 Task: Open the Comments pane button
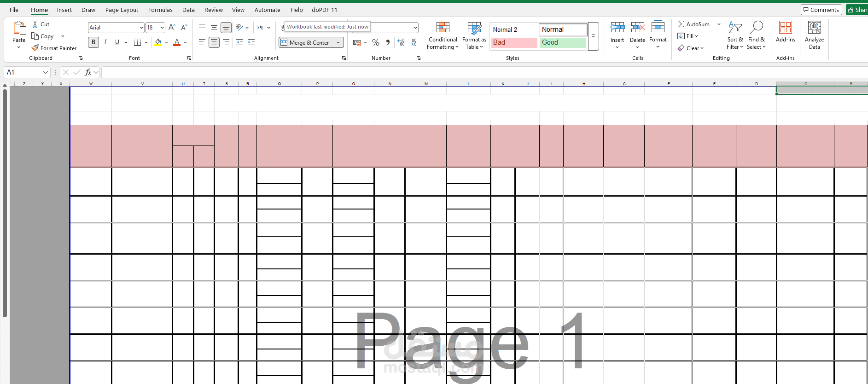(821, 10)
